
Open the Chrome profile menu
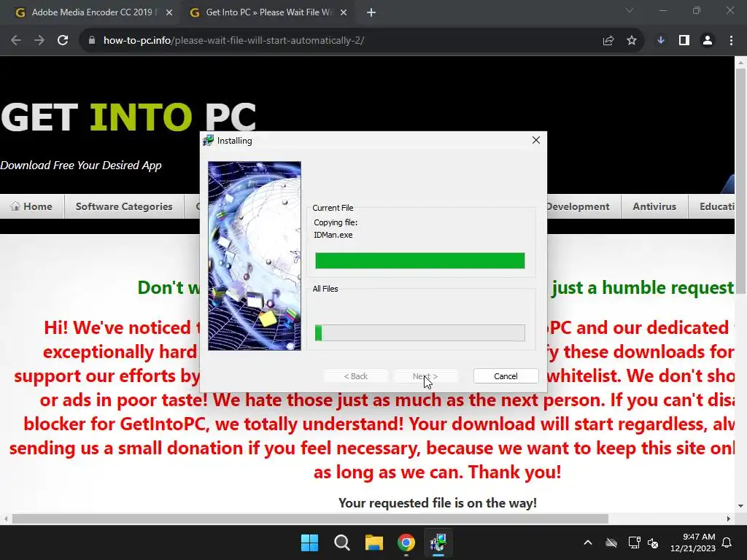pos(708,41)
